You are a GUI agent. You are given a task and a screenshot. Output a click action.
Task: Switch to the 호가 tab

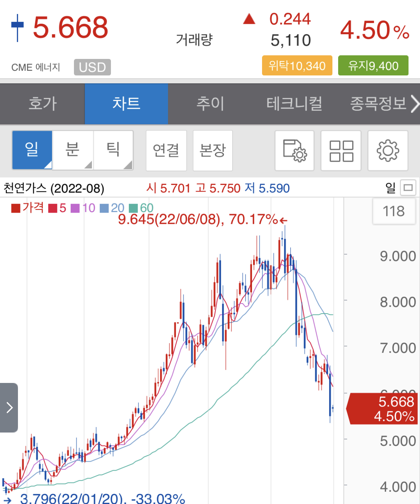point(42,104)
